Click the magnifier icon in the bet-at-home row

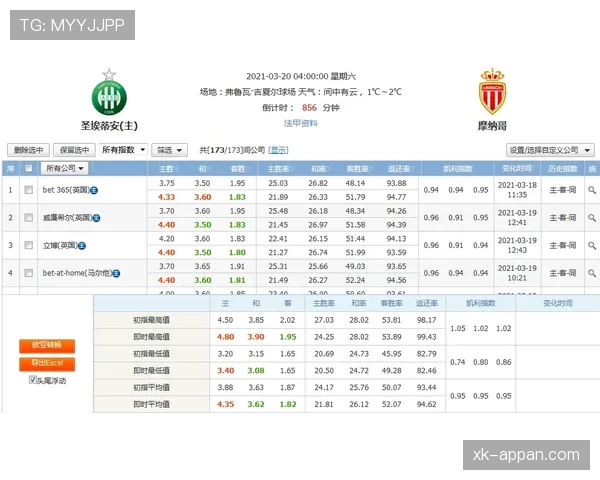pyautogui.click(x=591, y=273)
